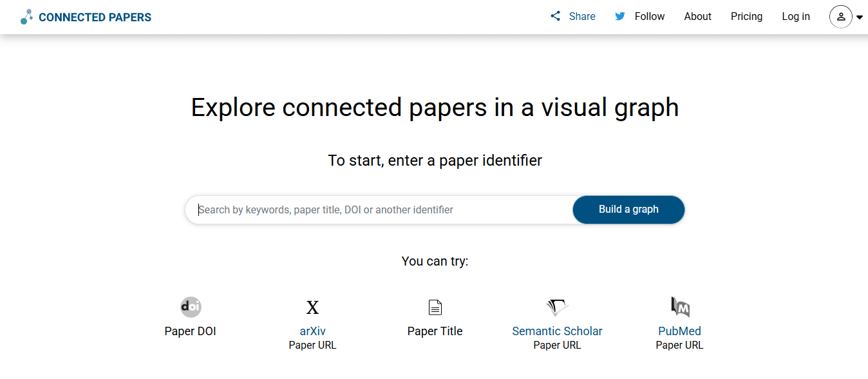Open the Pricing page

click(746, 16)
